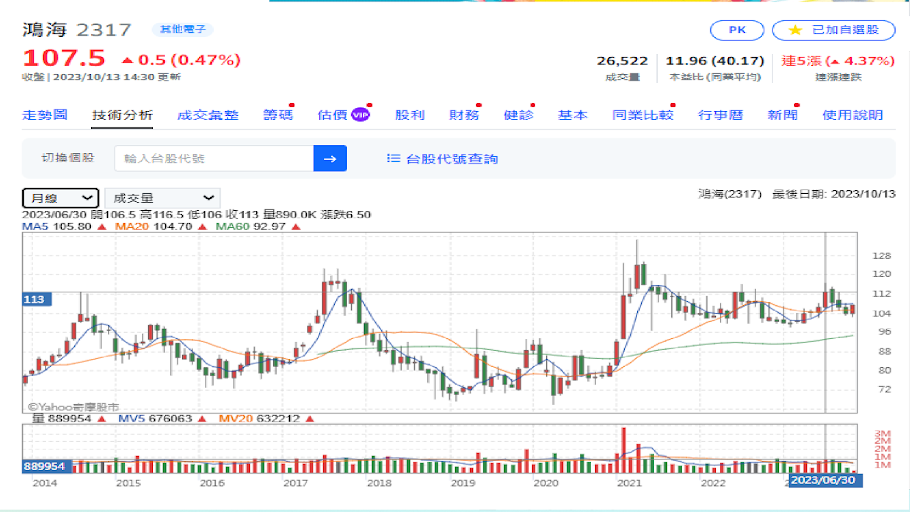Click the MV20 632212 legend text

tap(259, 418)
